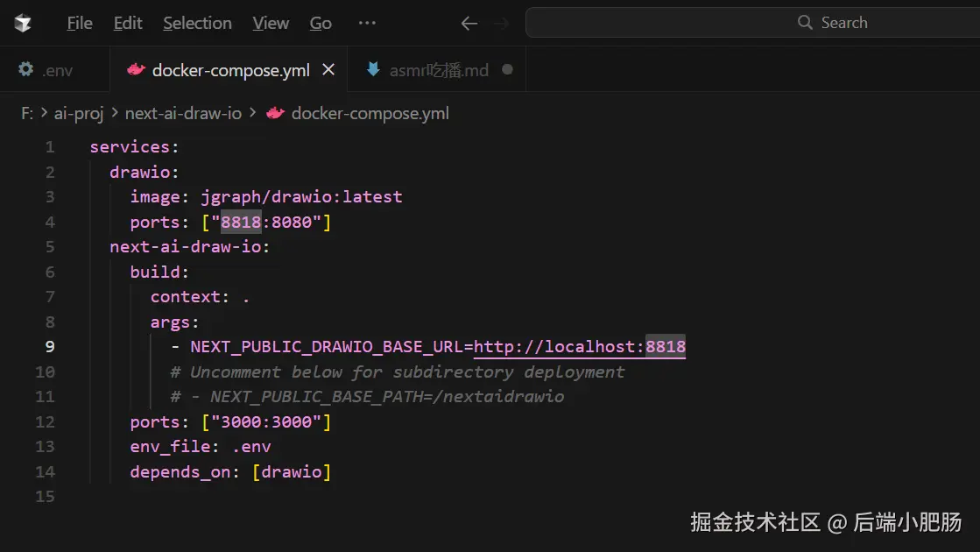Click the magnifier icon in Search

[x=805, y=23]
